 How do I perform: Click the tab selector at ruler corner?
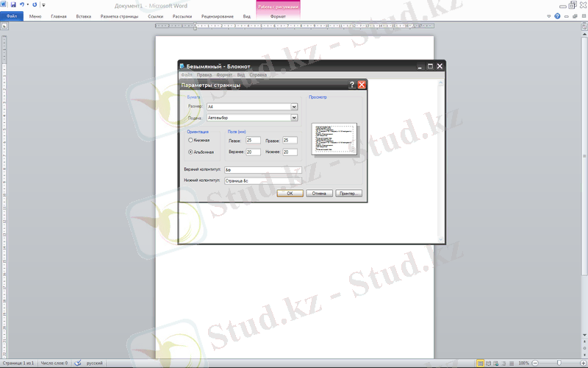(4, 26)
